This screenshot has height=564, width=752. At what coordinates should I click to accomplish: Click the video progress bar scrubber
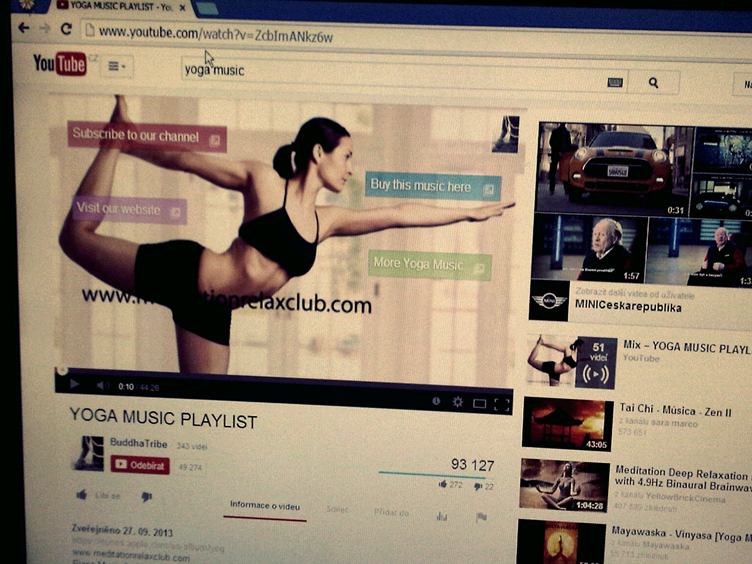pyautogui.click(x=62, y=370)
